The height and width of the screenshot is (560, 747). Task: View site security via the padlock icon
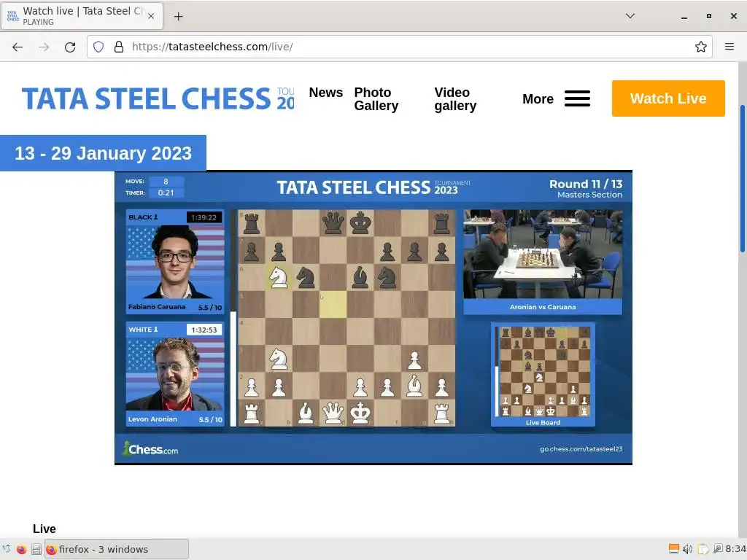coord(119,47)
